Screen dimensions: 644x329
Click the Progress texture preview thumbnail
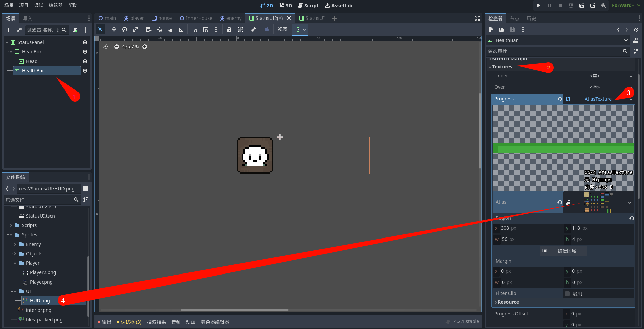[563, 148]
